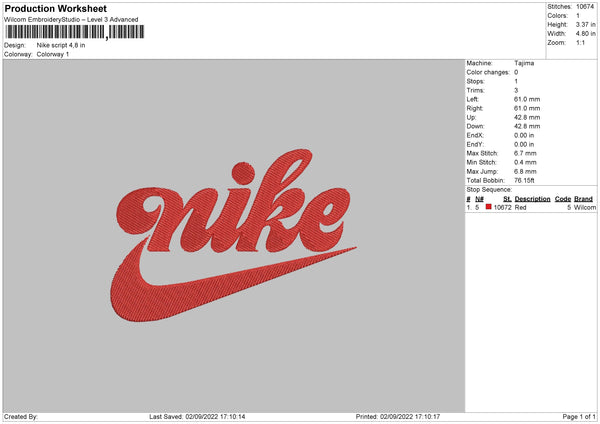Click the stitch count 10672 in stop row

502,207
